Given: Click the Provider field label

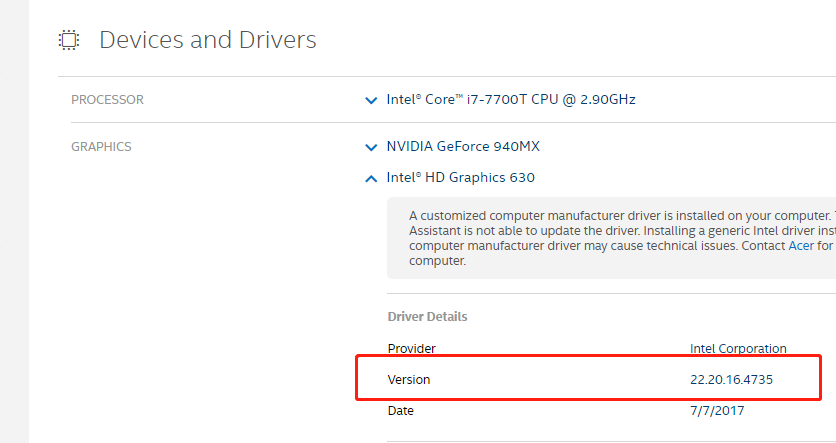Looking at the screenshot, I should tap(411, 349).
